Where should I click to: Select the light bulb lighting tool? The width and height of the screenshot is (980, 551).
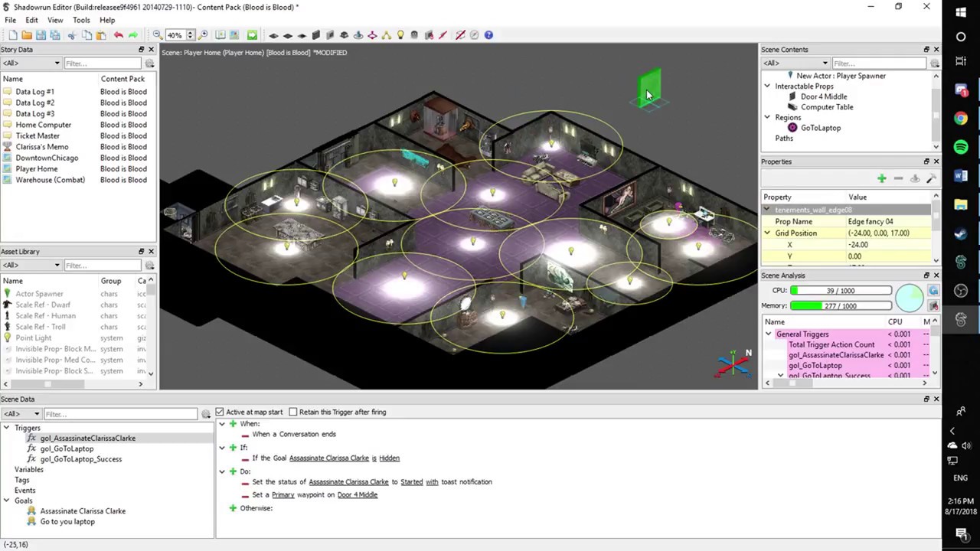tap(400, 35)
